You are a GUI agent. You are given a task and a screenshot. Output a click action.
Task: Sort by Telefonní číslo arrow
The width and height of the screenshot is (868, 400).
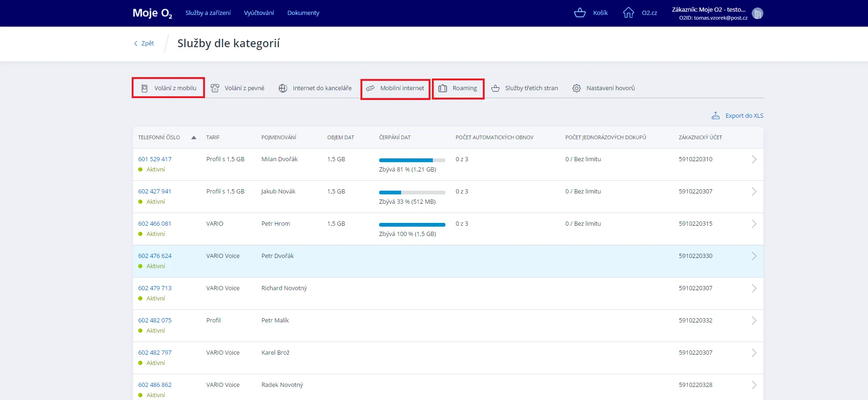point(194,137)
